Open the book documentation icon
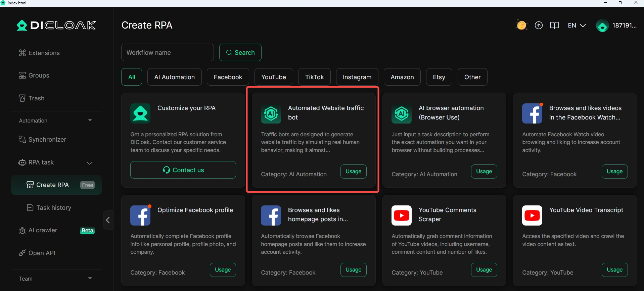644x291 pixels. coord(554,26)
